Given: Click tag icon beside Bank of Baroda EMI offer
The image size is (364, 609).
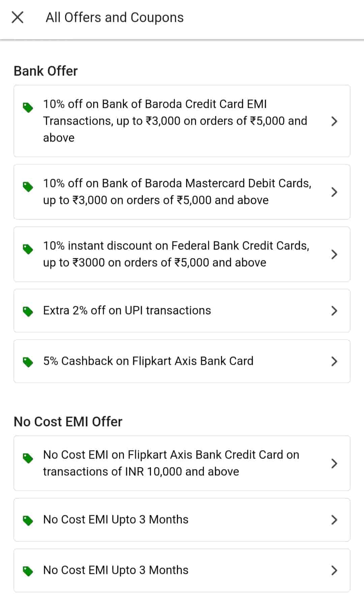Looking at the screenshot, I should pyautogui.click(x=28, y=108).
